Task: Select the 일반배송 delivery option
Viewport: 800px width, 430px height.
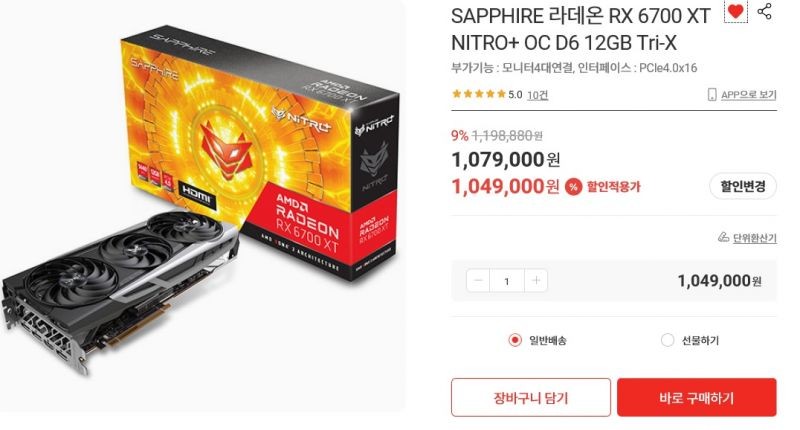Action: click(537, 340)
